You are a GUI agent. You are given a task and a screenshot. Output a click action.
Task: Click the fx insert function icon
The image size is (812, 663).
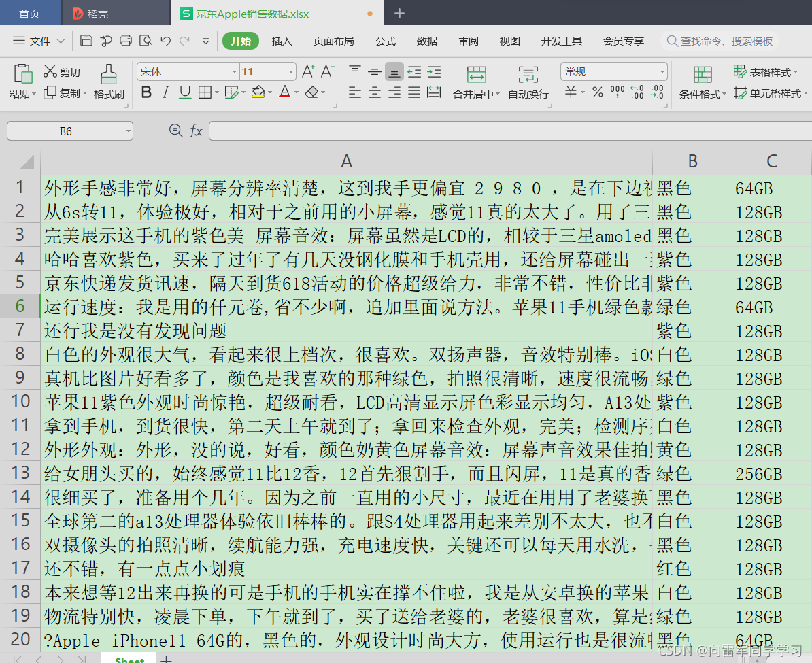[x=196, y=131]
